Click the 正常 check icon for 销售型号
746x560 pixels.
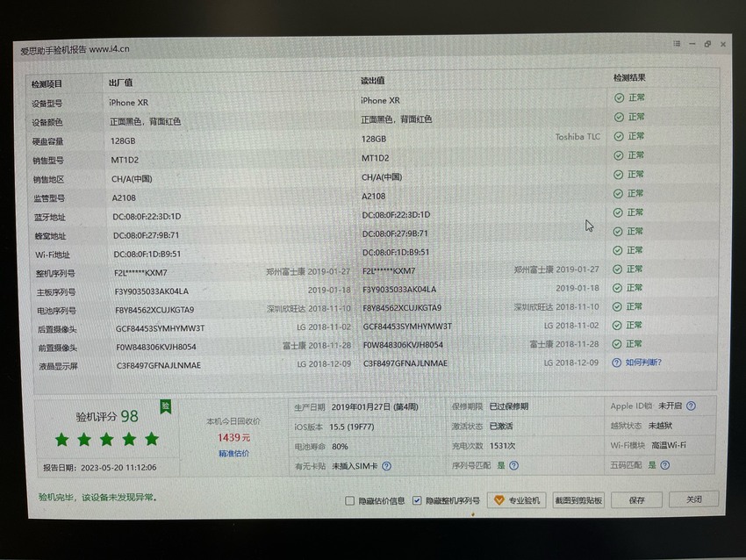pos(619,155)
